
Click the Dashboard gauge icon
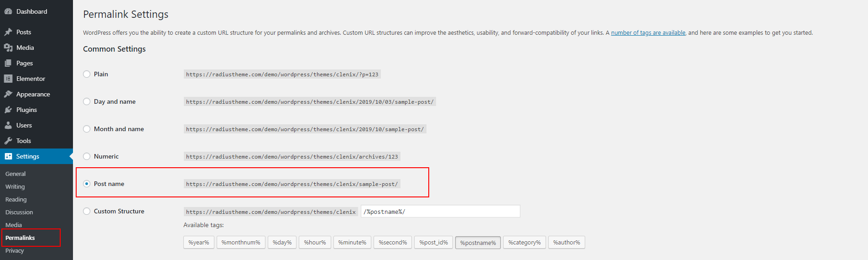tap(8, 11)
